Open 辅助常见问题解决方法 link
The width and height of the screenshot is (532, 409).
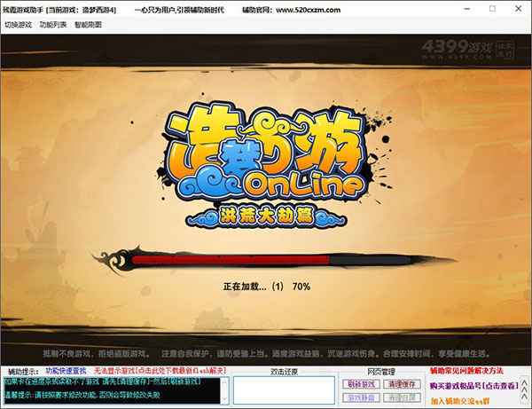(x=467, y=371)
